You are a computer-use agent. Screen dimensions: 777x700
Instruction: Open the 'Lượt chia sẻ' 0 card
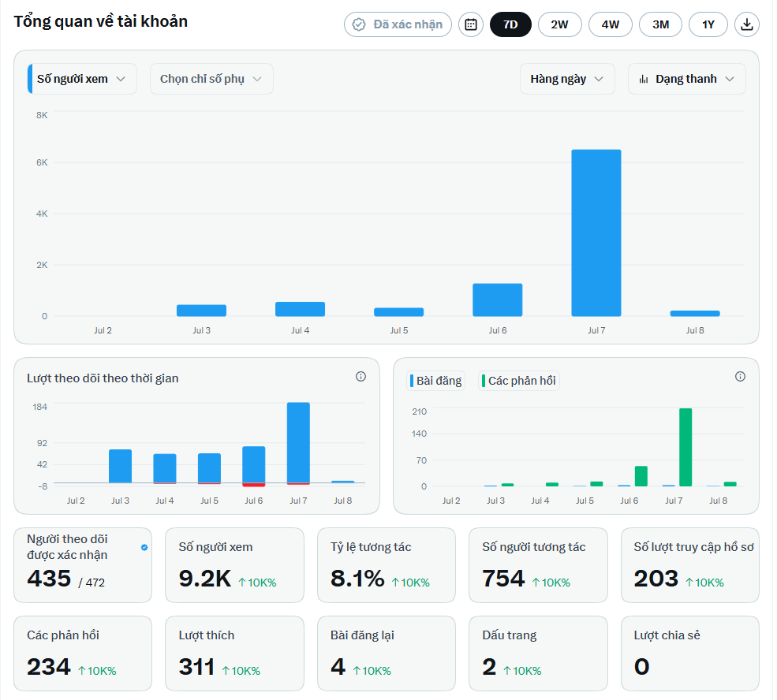click(x=689, y=653)
